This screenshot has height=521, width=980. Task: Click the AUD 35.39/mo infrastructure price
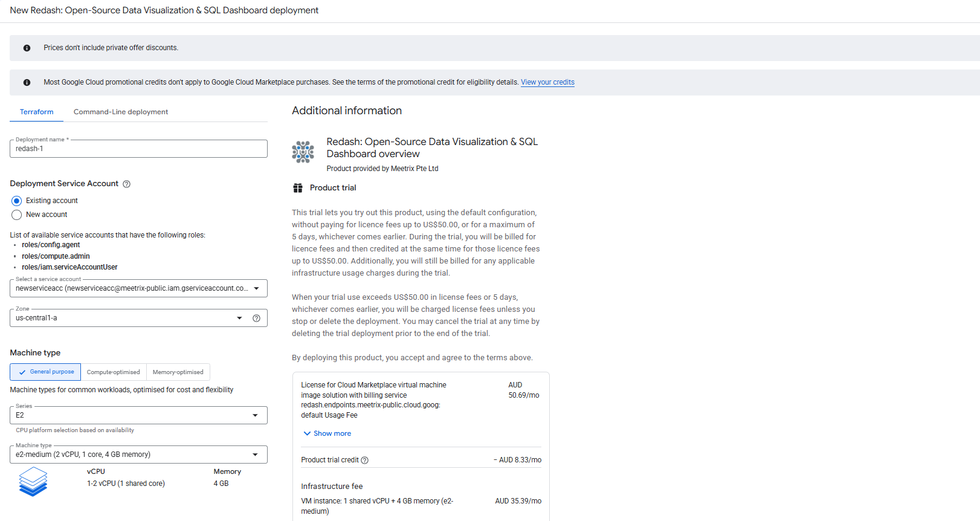click(x=518, y=501)
